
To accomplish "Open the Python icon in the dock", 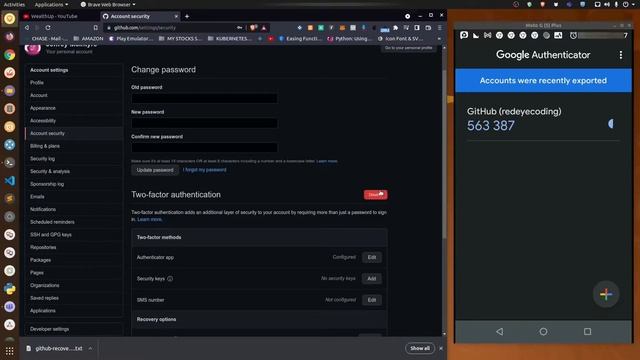I will 9,289.
